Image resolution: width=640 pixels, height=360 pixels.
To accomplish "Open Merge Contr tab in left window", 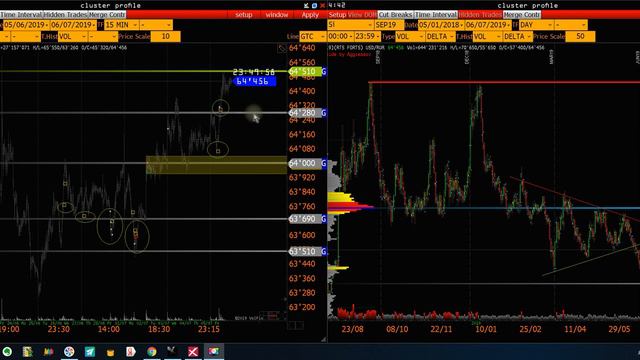I will 107,15.
